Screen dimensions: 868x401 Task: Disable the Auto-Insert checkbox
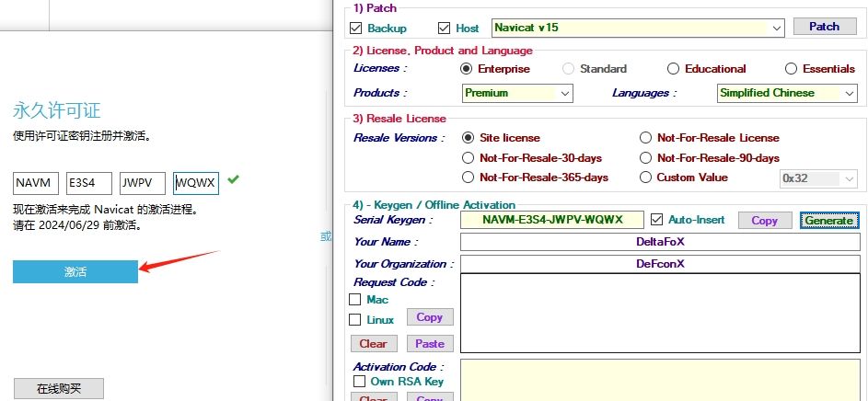point(656,220)
